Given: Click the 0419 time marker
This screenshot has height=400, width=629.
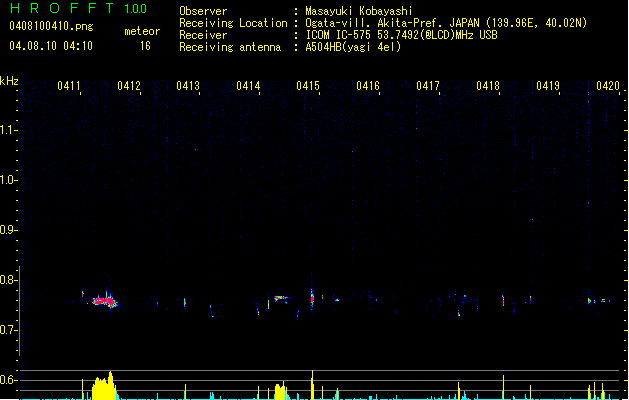Looking at the screenshot, I should [548, 86].
